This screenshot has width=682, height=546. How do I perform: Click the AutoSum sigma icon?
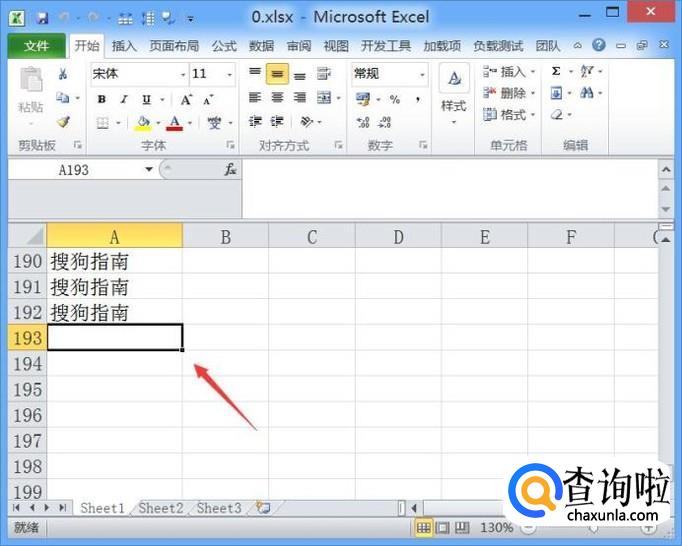pos(557,72)
